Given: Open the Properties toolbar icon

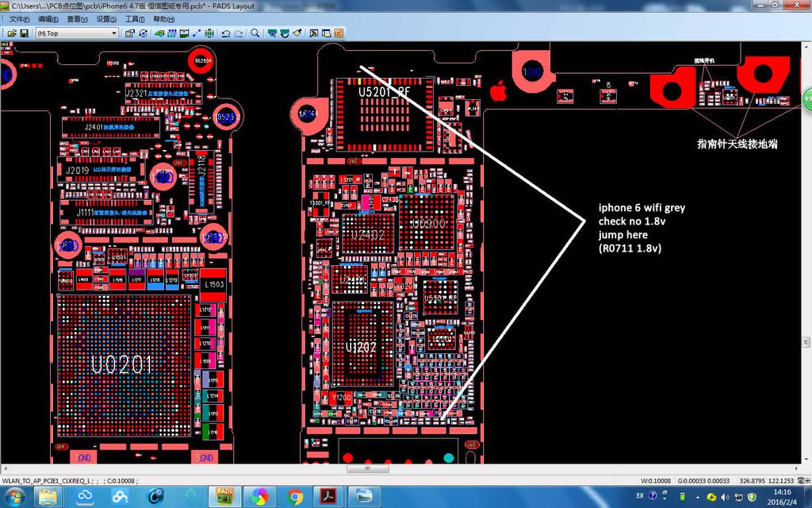Looking at the screenshot, I should pyautogui.click(x=130, y=33).
